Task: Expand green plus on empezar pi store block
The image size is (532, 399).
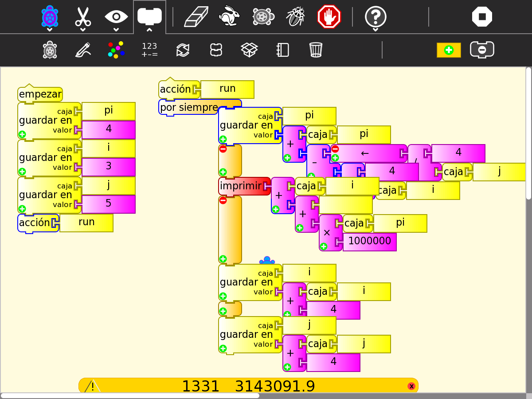Action: (22, 134)
